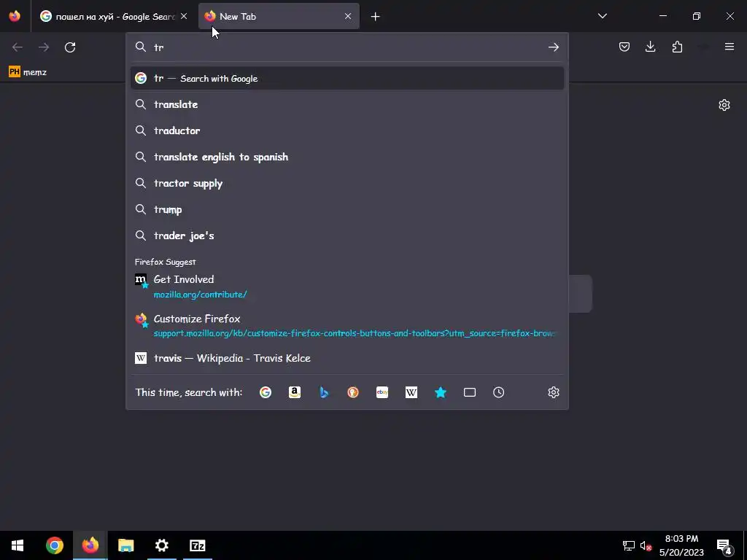The image size is (747, 560).
Task: Select the 'translate' suggestion
Action: click(347, 104)
